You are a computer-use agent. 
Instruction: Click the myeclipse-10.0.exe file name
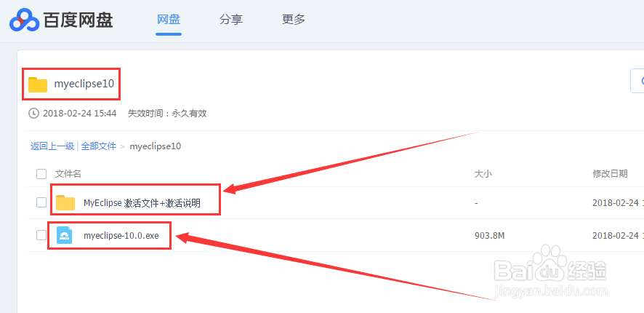[x=121, y=236]
